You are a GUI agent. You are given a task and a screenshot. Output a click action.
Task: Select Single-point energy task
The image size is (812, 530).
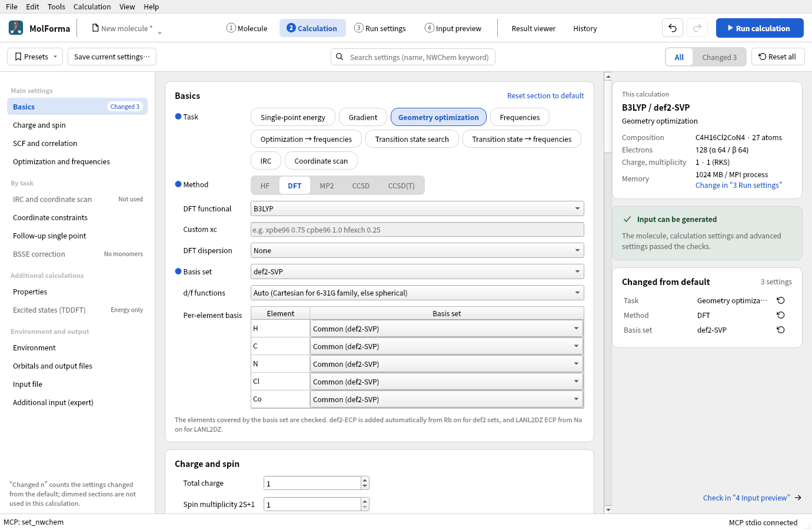(293, 117)
